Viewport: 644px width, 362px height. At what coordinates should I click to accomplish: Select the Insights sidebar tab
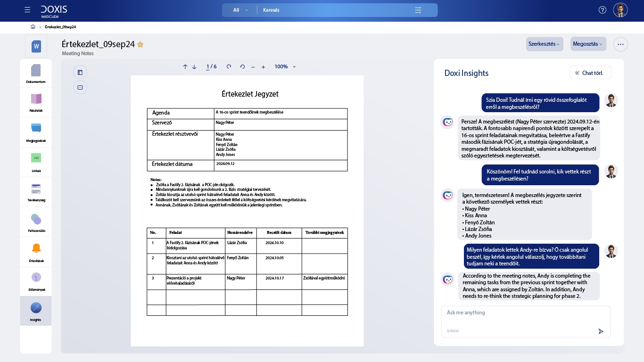click(36, 311)
